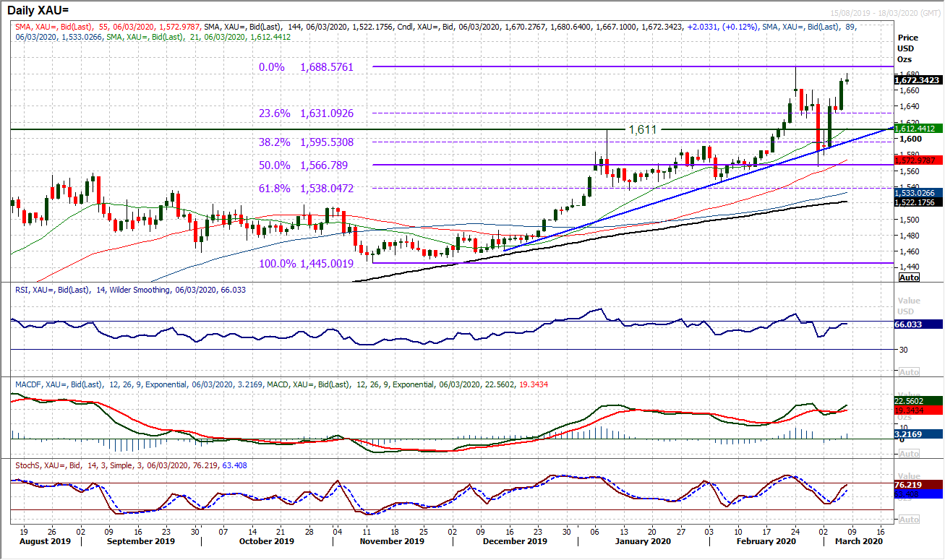This screenshot has height=560, width=945.
Task: Click the RSI value tag 66.033
Action: [918, 325]
